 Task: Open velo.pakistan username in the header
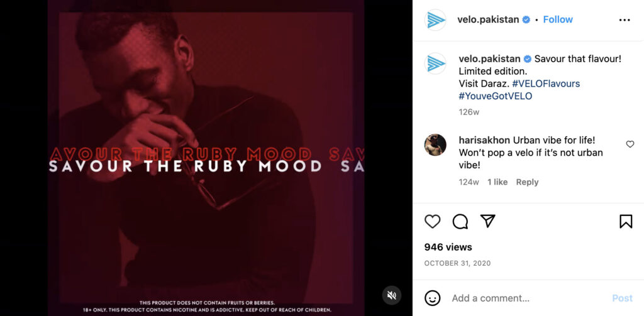pos(488,19)
